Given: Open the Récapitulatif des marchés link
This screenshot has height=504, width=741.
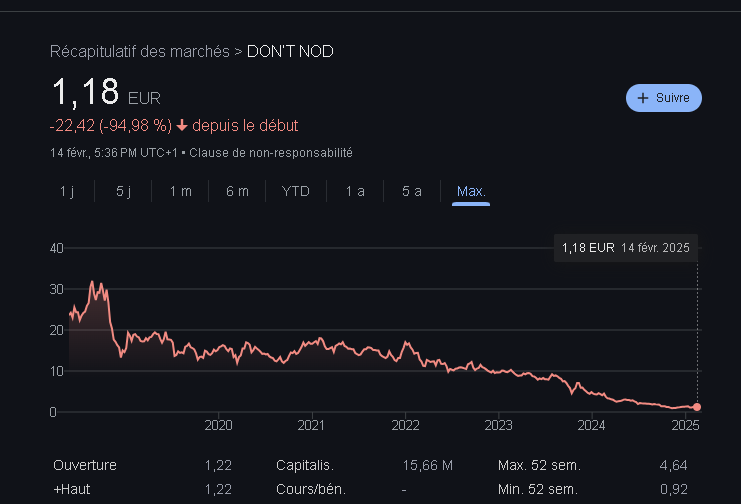Looking at the screenshot, I should (140, 51).
